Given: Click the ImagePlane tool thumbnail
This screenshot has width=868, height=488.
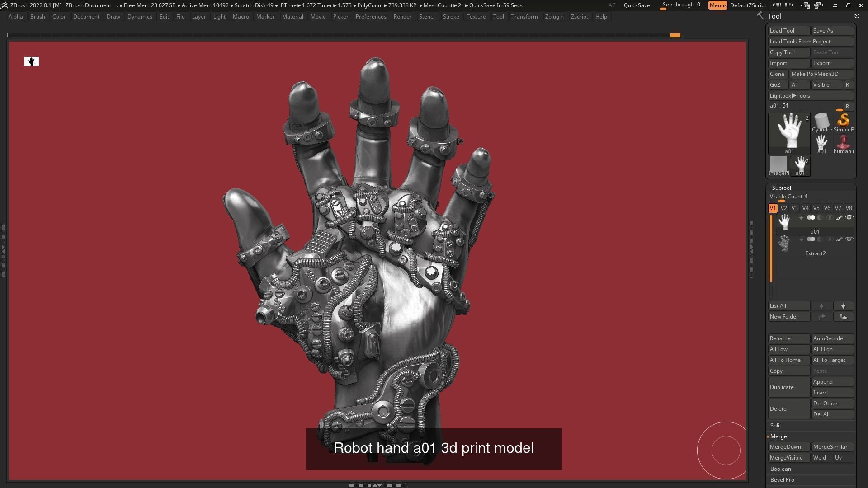Looking at the screenshot, I should tap(778, 164).
